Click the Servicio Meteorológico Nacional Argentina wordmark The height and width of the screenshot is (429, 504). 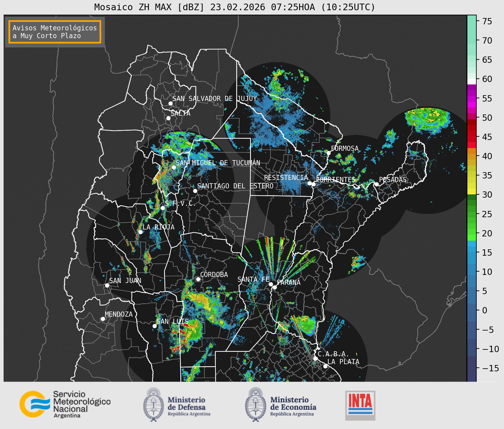click(x=82, y=404)
